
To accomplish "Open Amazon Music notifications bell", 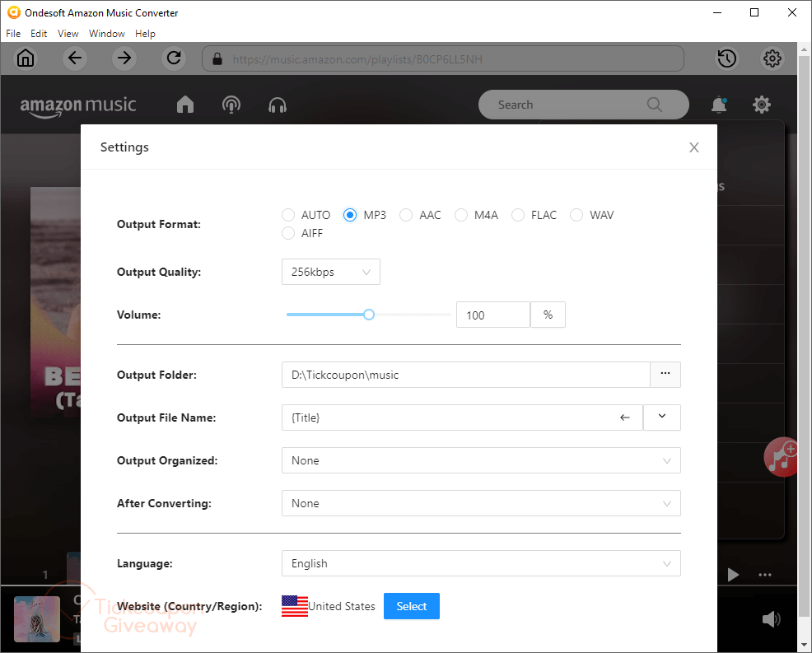I will (719, 105).
